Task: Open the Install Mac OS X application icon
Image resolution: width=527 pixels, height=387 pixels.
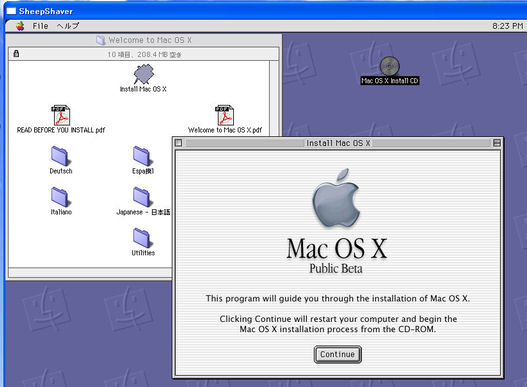Action: point(144,74)
